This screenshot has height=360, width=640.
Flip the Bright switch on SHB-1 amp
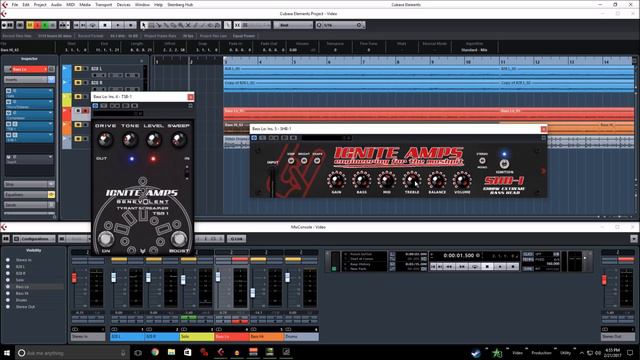point(304,161)
